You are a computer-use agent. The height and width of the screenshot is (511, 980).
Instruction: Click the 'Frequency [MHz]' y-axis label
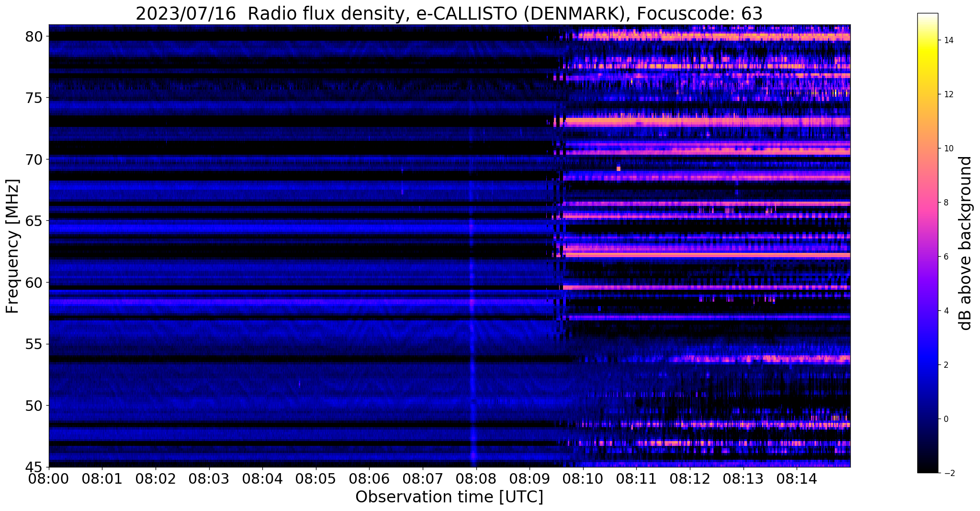[12, 246]
